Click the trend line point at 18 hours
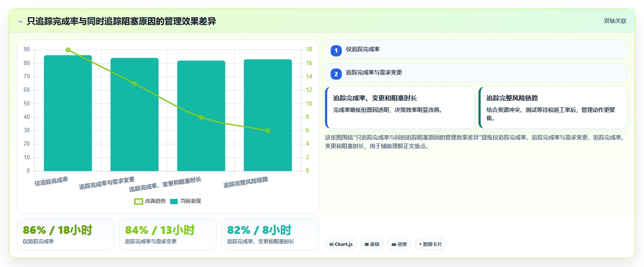Image resolution: width=644 pixels, height=267 pixels. pos(68,50)
